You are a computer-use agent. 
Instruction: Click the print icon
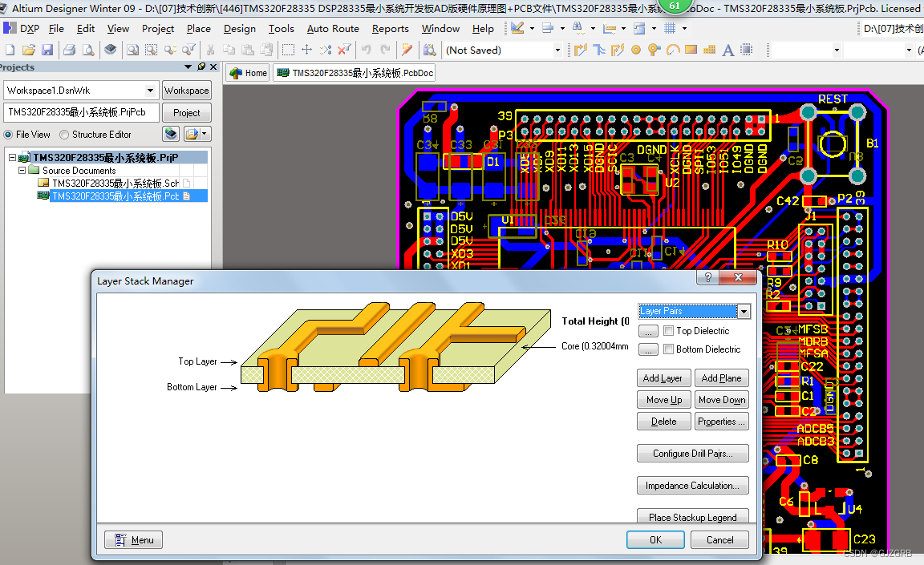(x=69, y=50)
